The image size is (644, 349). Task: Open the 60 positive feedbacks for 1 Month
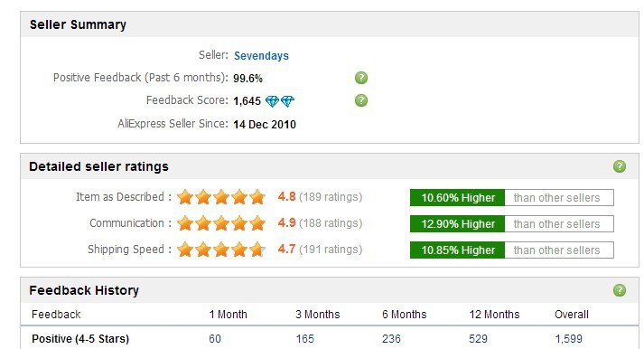[215, 339]
